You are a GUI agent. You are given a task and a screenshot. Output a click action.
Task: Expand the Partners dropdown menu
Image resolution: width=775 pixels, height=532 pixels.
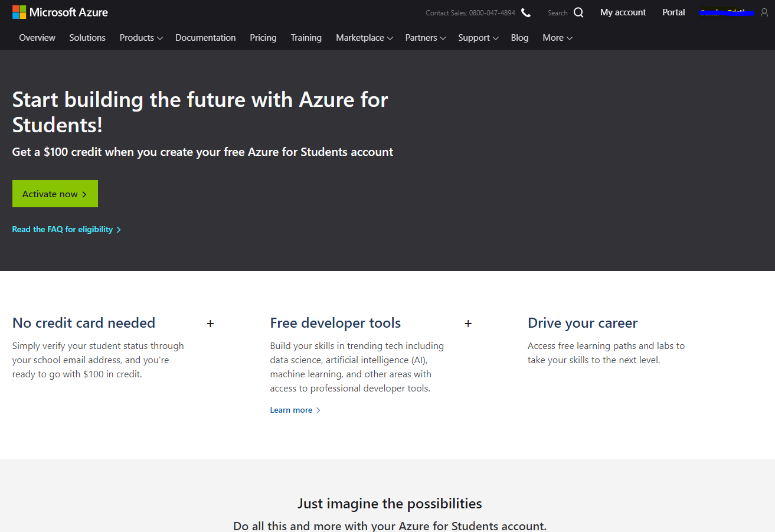425,38
